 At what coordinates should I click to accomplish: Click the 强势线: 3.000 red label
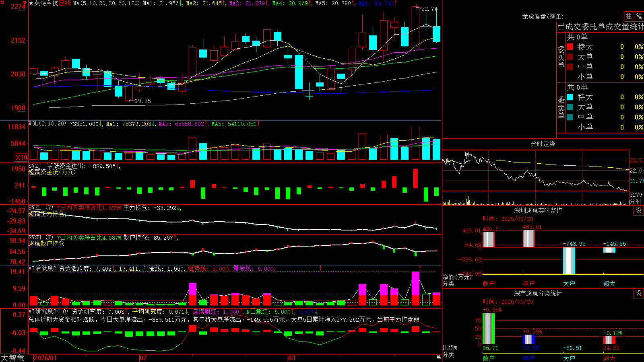pos(208,269)
